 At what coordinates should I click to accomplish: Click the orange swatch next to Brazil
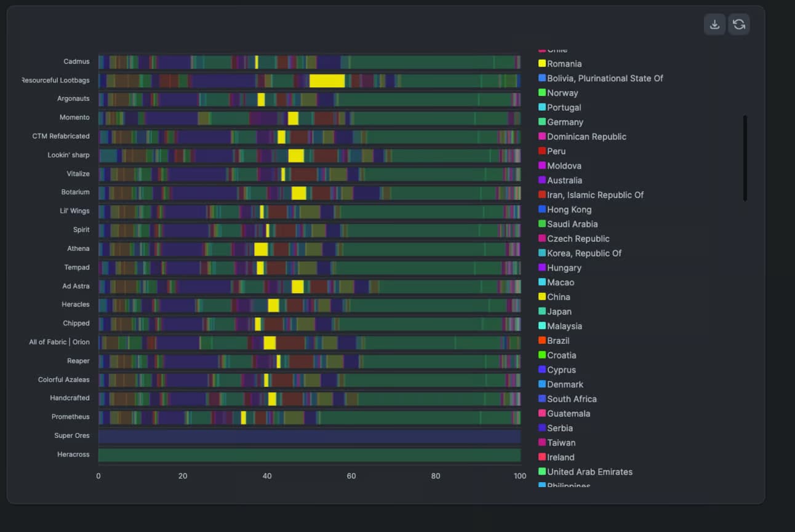pos(543,340)
